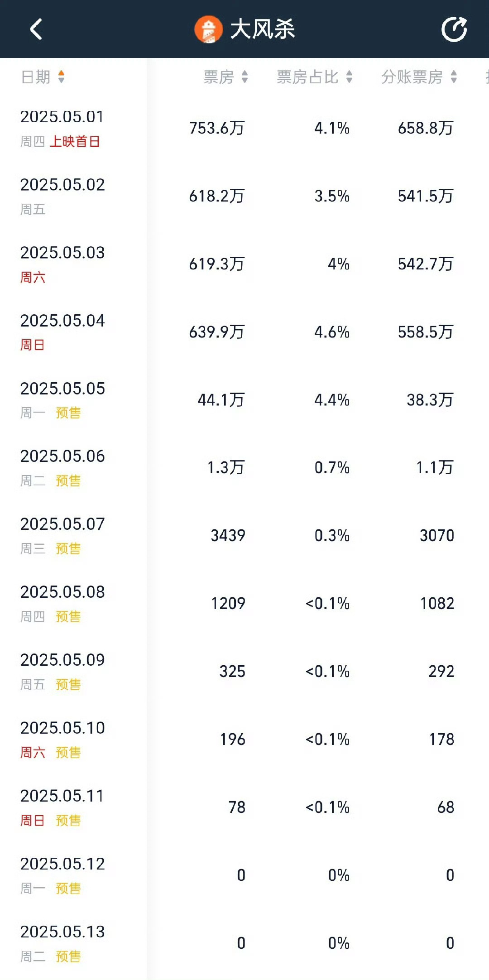
Task: Sort by 日期 column header
Action: (36, 77)
